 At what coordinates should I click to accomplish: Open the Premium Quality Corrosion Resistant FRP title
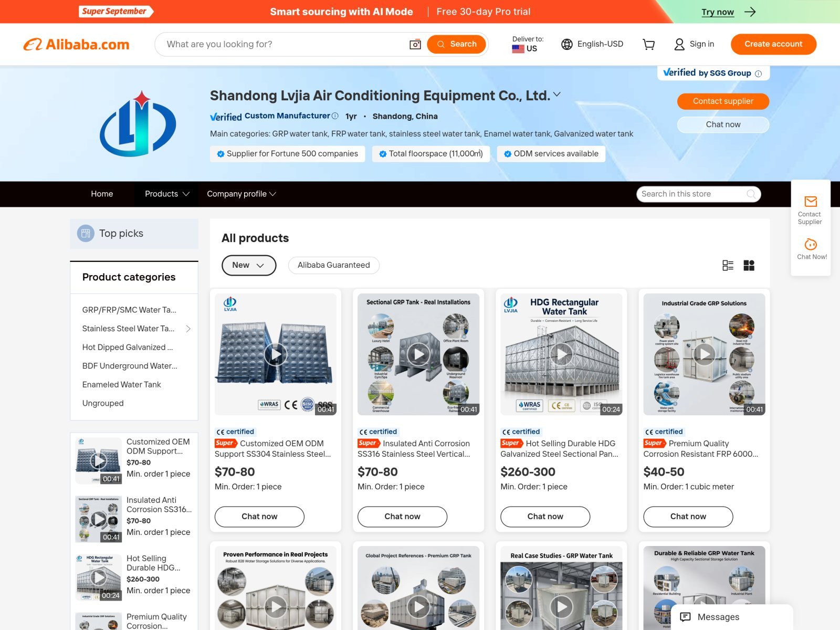point(701,449)
